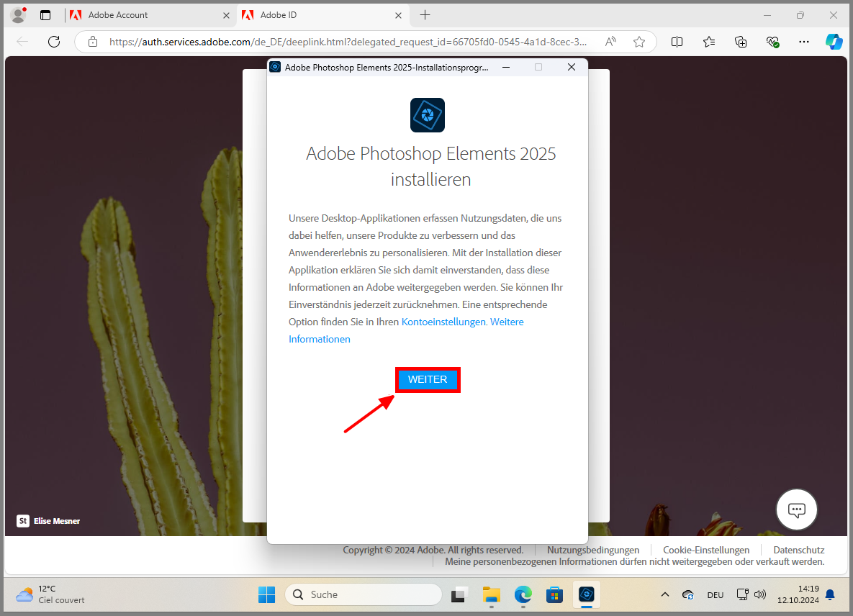Expand hidden icons in the system tray
853x616 pixels.
(664, 594)
